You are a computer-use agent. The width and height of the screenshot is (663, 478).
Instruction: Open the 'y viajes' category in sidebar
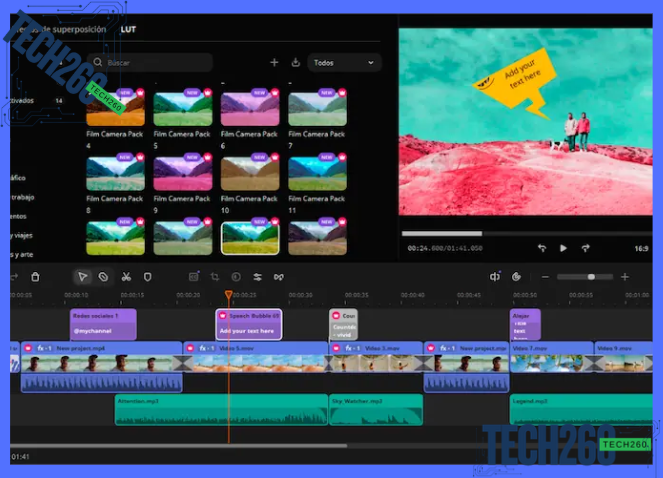[x=22, y=235]
